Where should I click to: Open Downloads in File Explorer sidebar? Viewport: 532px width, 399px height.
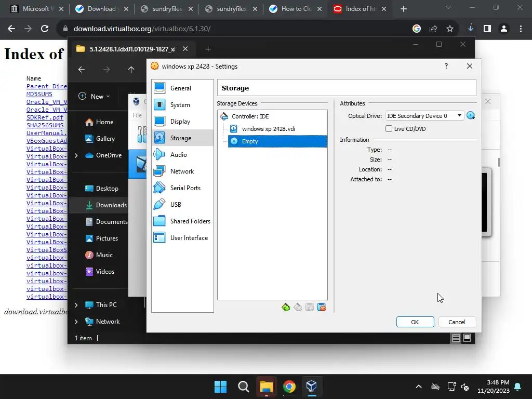point(105,205)
